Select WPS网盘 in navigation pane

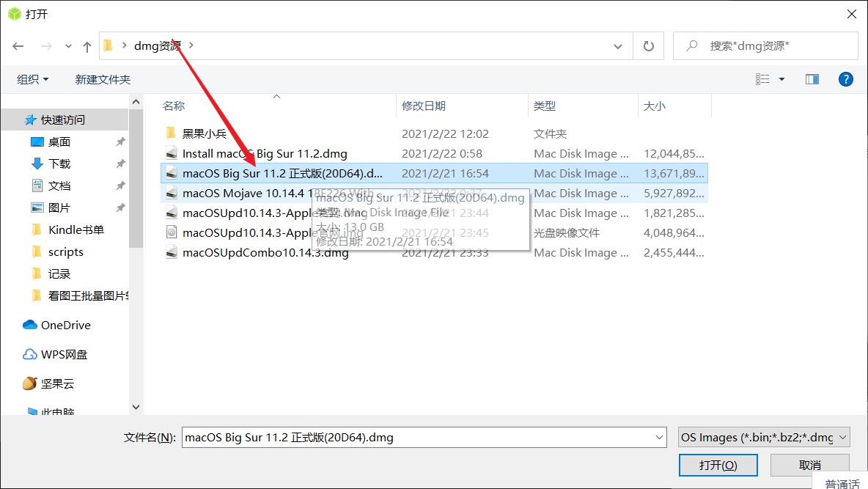click(x=65, y=354)
